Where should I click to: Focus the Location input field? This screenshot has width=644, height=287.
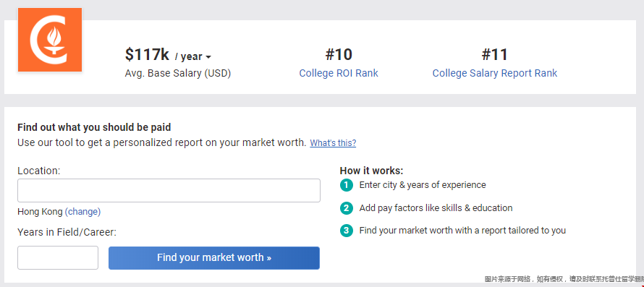(169, 190)
